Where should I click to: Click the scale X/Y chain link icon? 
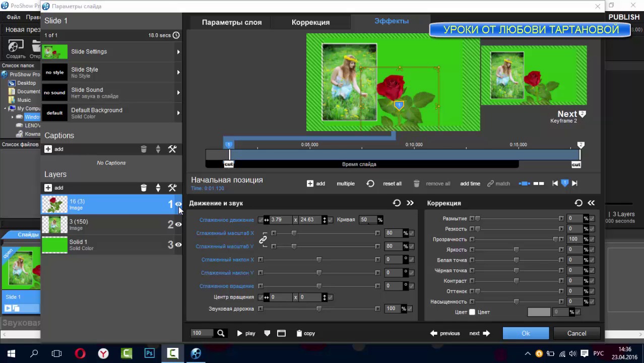(x=263, y=240)
